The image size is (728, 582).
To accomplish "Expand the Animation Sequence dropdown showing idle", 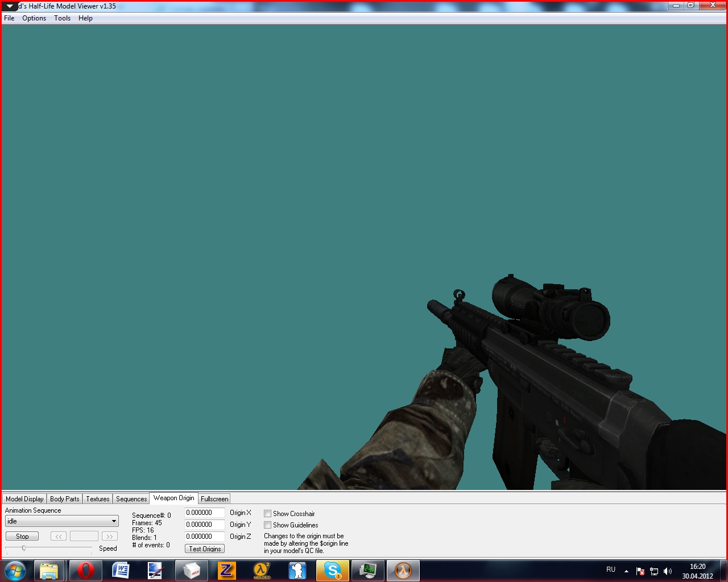I will (62, 521).
